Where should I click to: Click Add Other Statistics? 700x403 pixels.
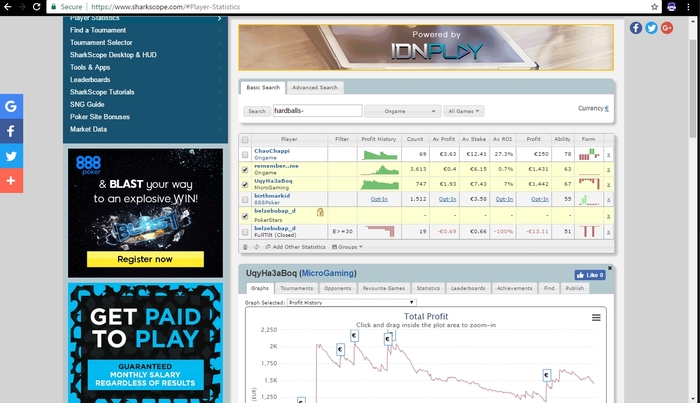point(295,247)
